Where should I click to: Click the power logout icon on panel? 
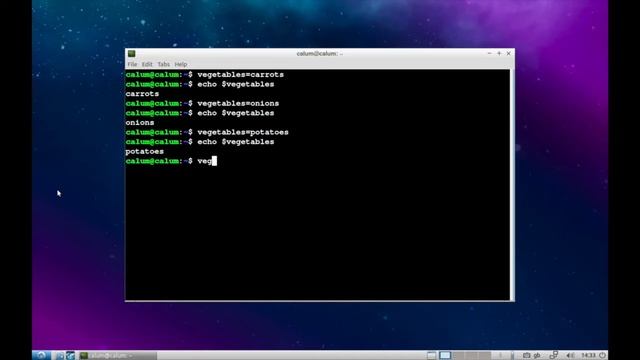click(x=602, y=356)
